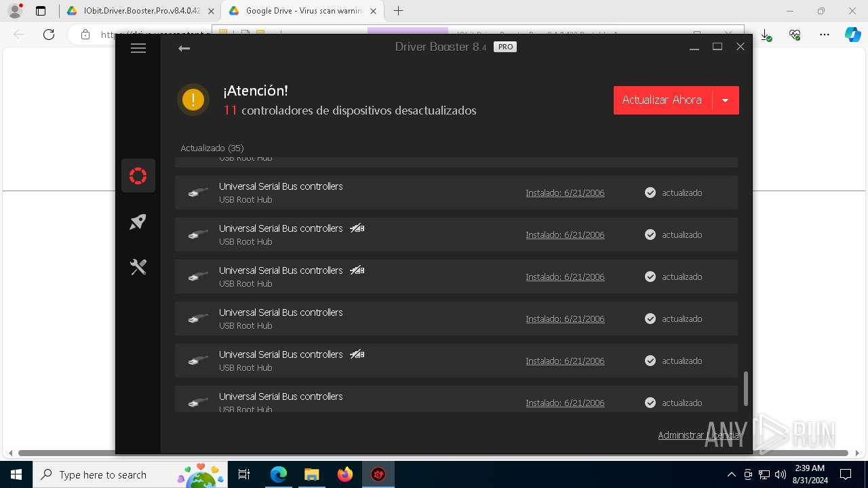Open the Administrar Licencia link
This screenshot has width=868, height=488.
point(698,435)
